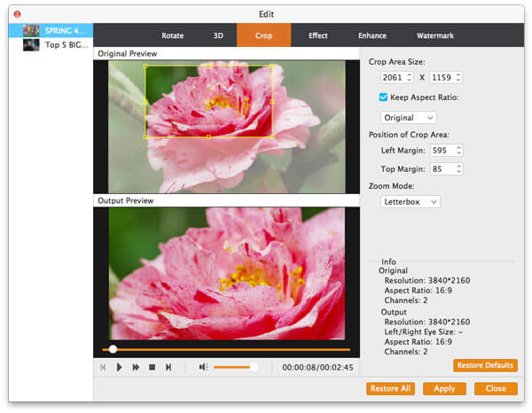This screenshot has height=413, width=532.
Task: Click the Position of Crop Area label
Action: click(x=409, y=135)
